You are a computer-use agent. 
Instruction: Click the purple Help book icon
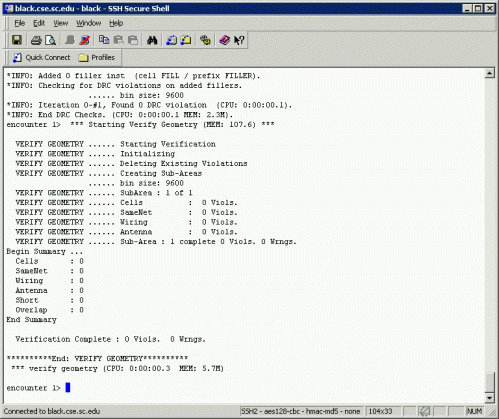[x=224, y=40]
